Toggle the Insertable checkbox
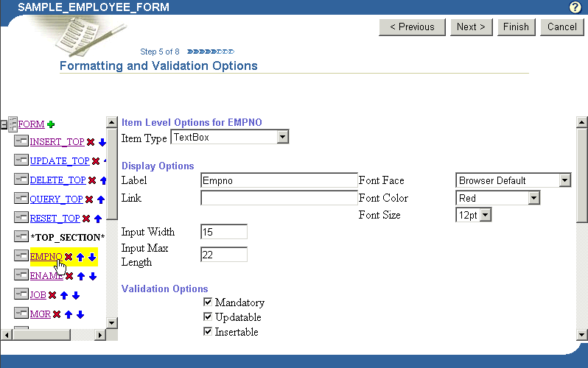The width and height of the screenshot is (588, 368). click(208, 331)
